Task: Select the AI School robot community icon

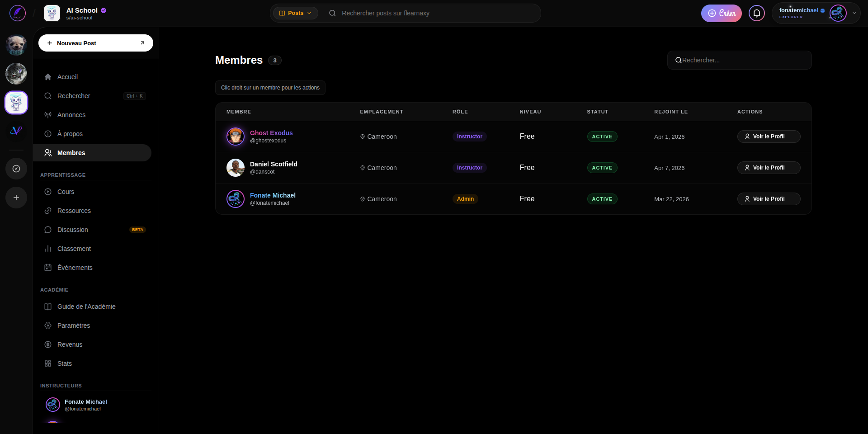Action: pos(16,103)
